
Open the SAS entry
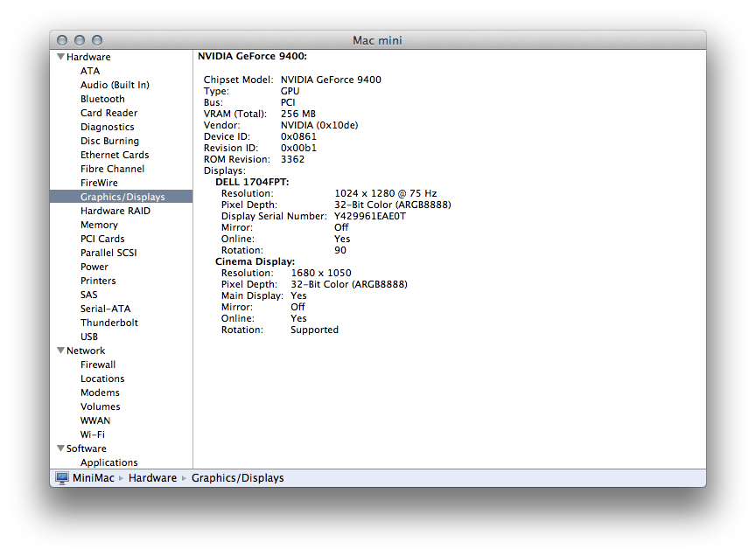(x=89, y=295)
